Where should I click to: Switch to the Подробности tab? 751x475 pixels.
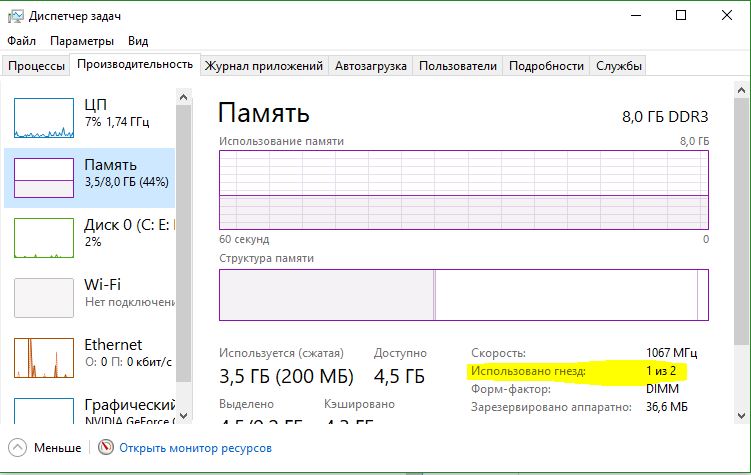(546, 66)
